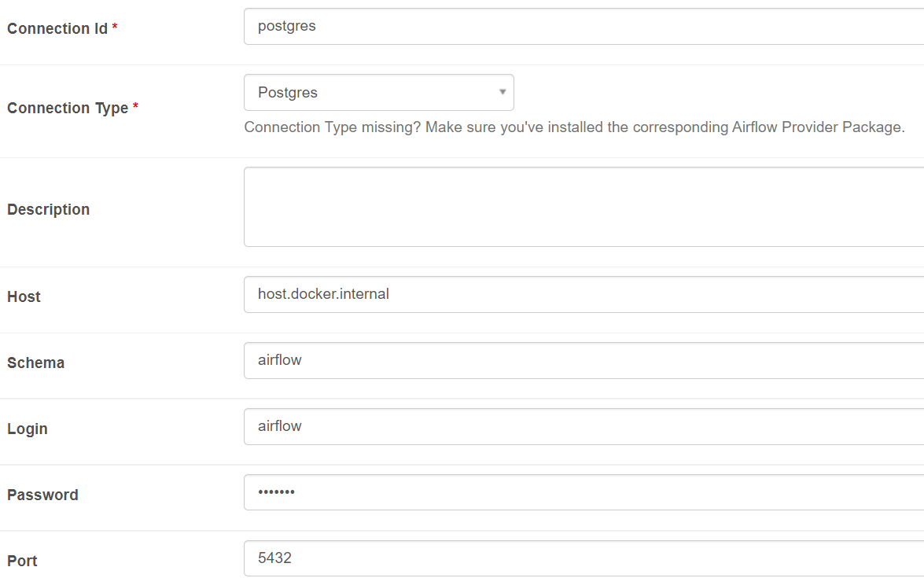Click the Connection Id label
Screen dimensions: 924x578
tap(57, 28)
